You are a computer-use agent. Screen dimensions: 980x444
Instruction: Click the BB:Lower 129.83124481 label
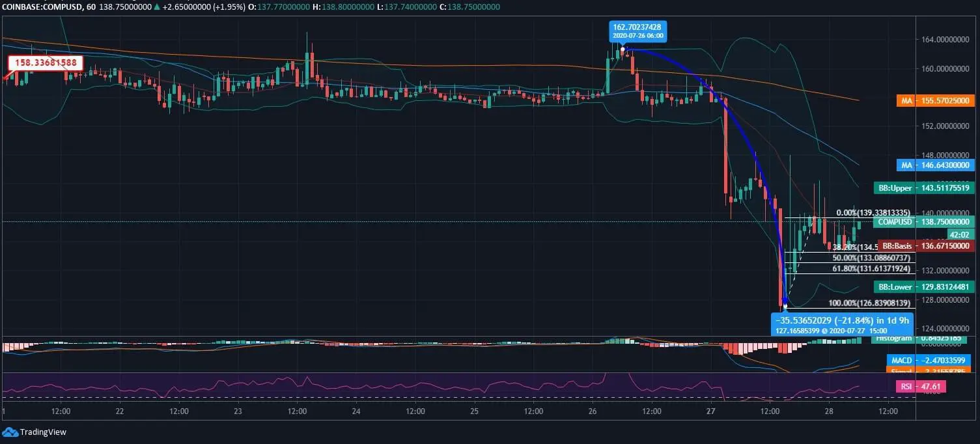[923, 286]
